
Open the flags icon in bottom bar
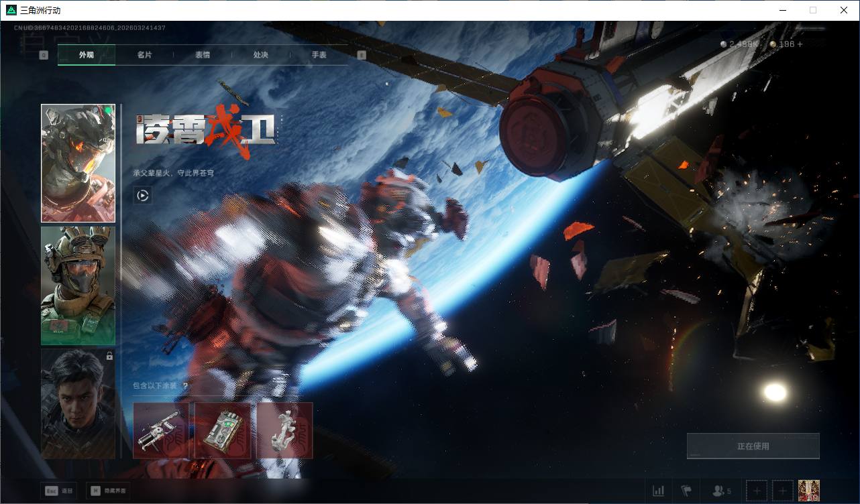[x=686, y=491]
